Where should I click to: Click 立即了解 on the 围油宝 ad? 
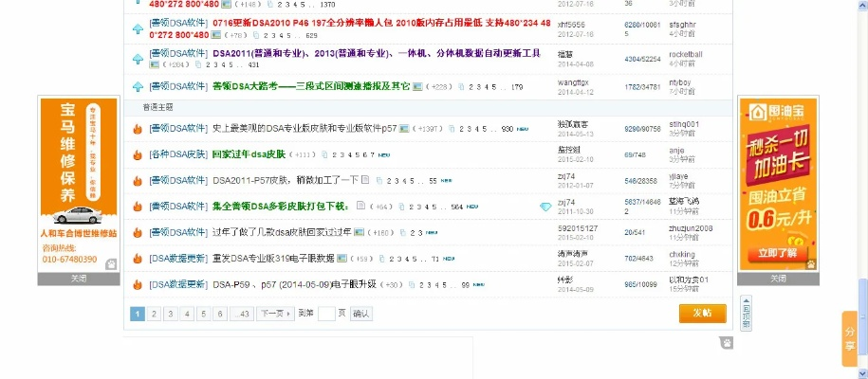(777, 254)
